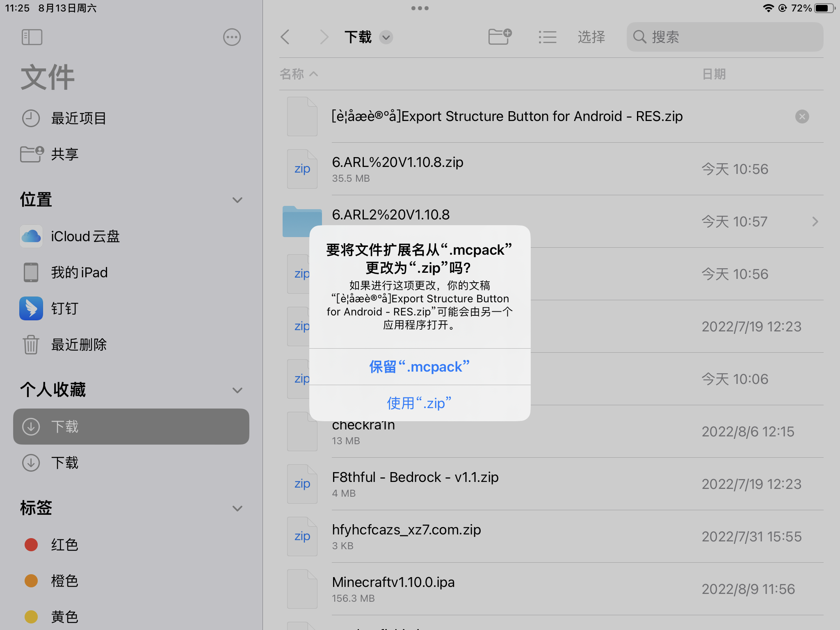Viewport: 840px width, 630px height.
Task: Open the sidebar more options ellipsis
Action: (232, 37)
